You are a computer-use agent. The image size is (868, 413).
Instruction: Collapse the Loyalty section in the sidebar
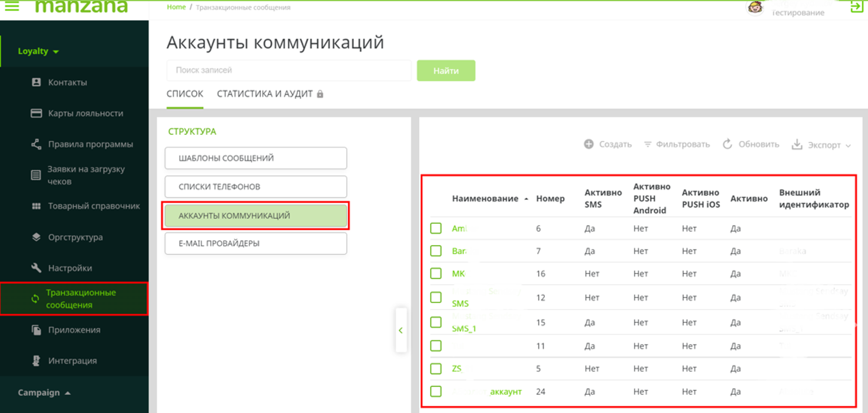[x=39, y=51]
